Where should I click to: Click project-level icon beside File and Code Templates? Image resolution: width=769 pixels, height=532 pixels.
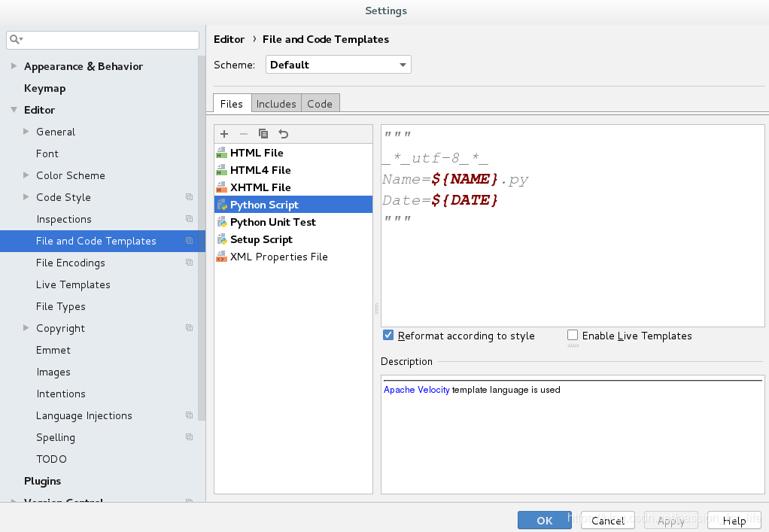coord(190,241)
